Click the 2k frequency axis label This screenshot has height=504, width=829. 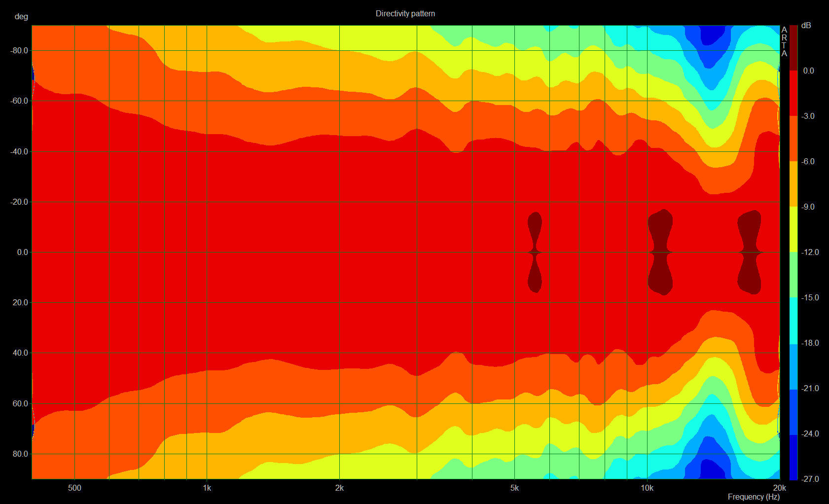coord(339,488)
